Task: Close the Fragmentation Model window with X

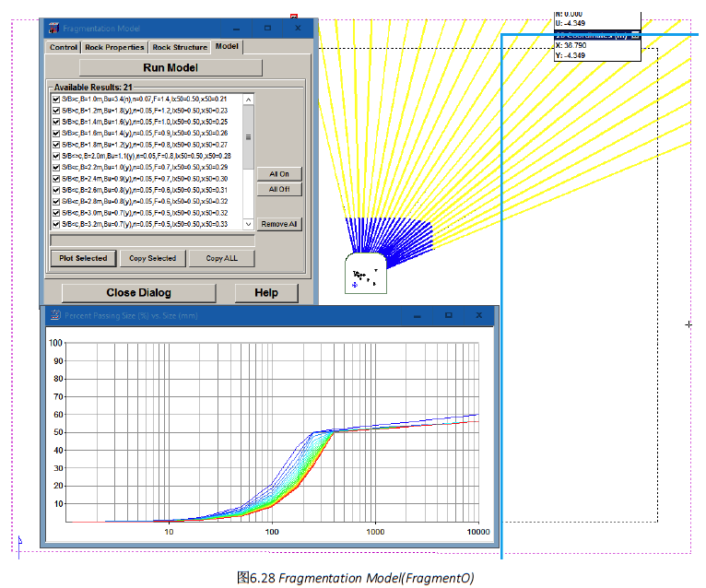Action: point(298,29)
